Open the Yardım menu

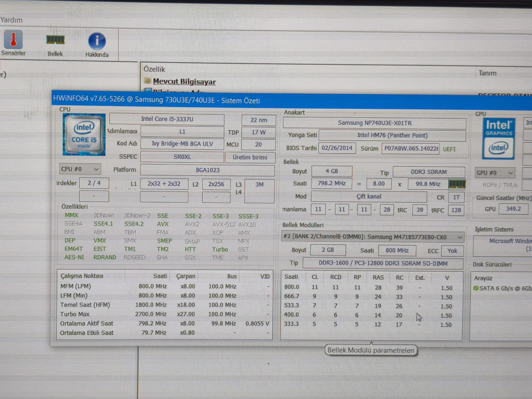(x=12, y=20)
